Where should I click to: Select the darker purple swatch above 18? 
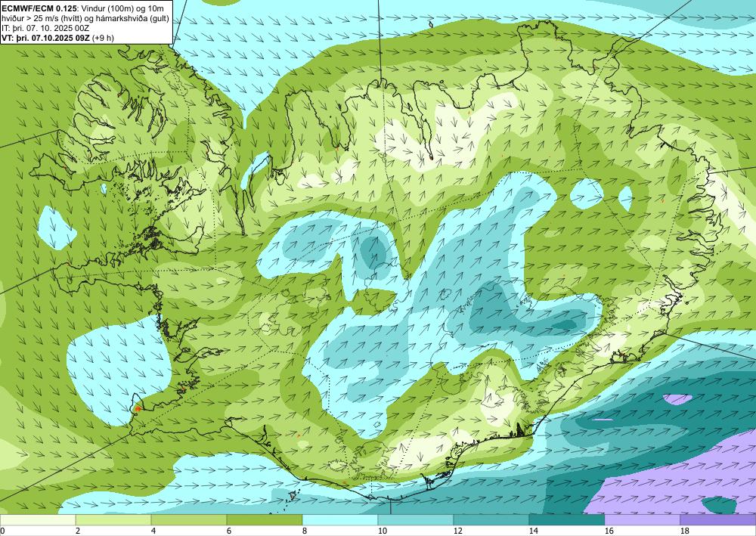[x=718, y=519]
